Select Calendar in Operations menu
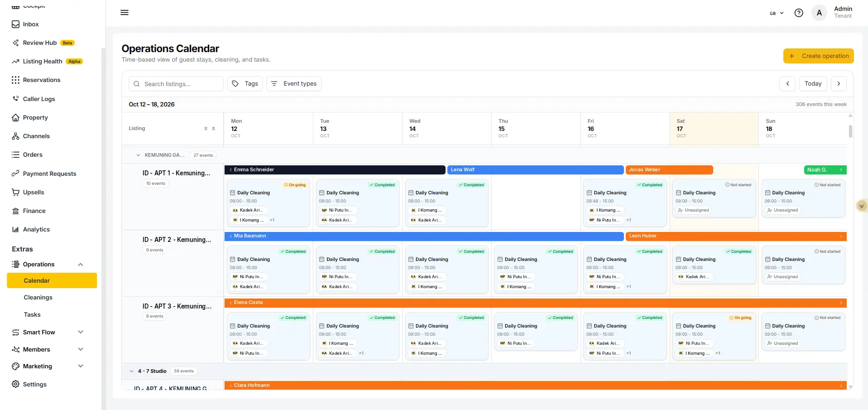Screen dimensions: 868x410 click(52, 280)
